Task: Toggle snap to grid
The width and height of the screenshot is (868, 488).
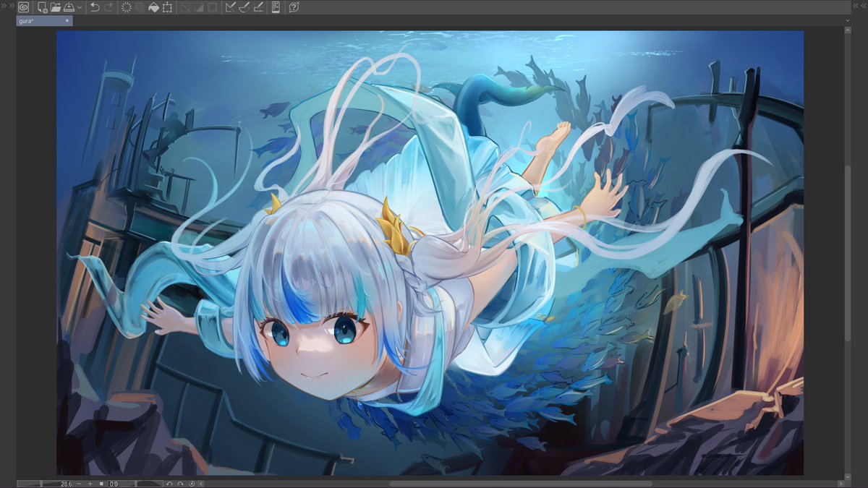Action: click(258, 7)
